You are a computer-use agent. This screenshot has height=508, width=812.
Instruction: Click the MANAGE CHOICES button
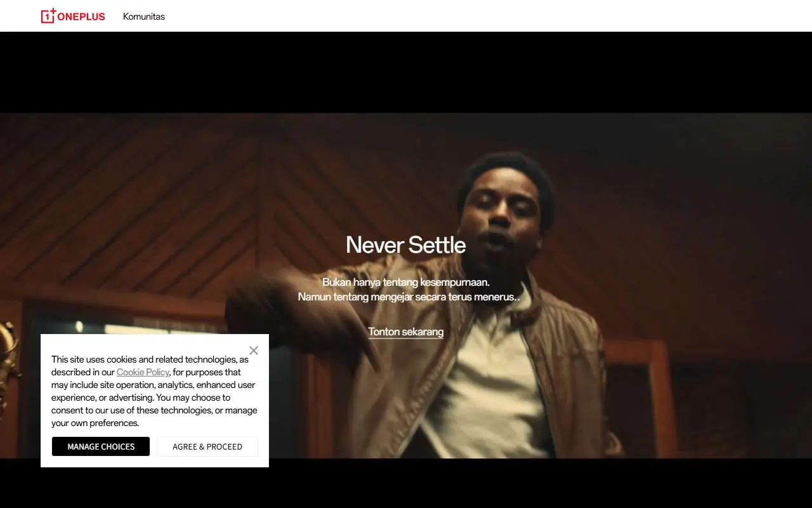tap(101, 446)
